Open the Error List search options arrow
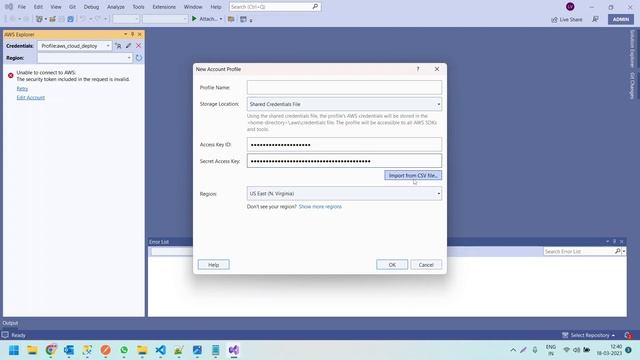 (624, 251)
